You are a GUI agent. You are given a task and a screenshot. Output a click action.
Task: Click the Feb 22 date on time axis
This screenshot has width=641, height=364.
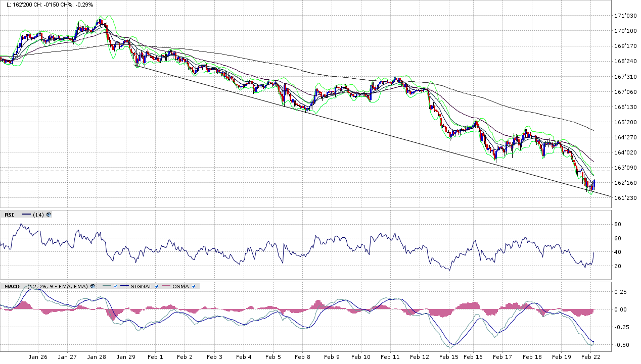click(590, 357)
